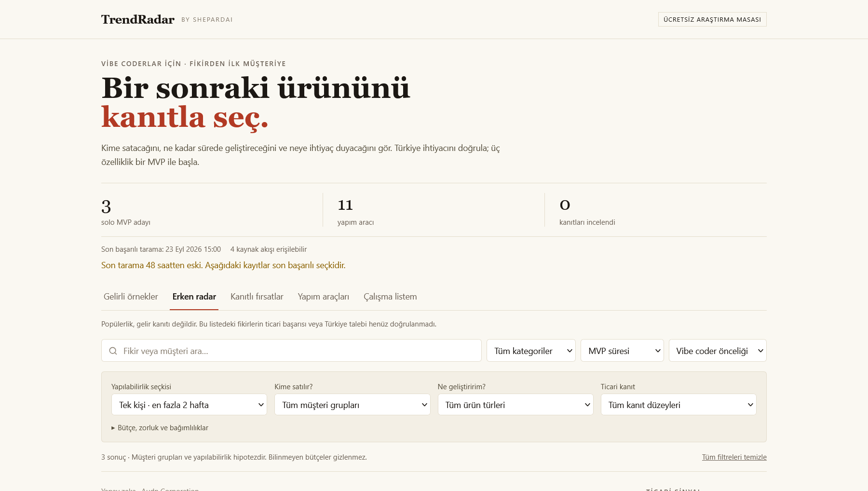This screenshot has width=868, height=491.
Task: Switch to the Gelirli örnekler tab
Action: click(131, 297)
